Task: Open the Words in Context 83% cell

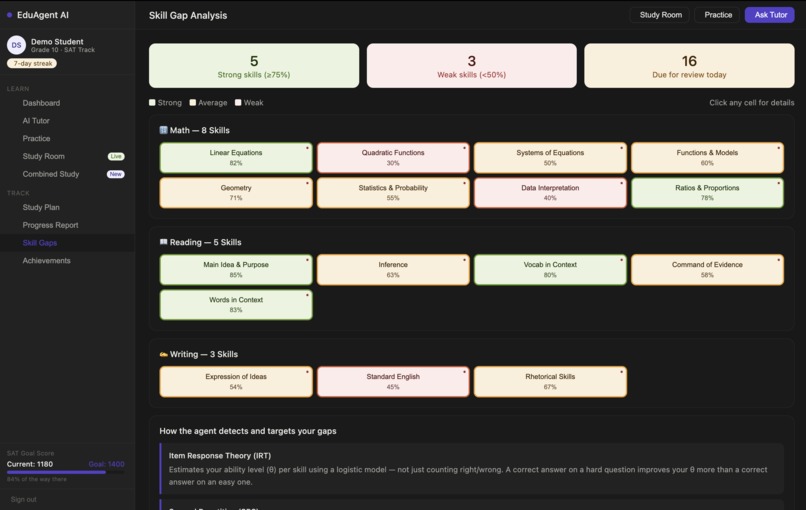Action: tap(236, 305)
